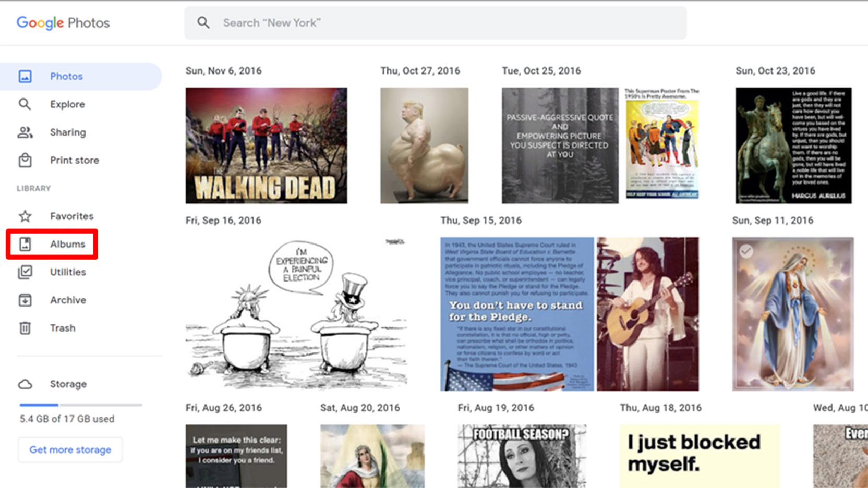Click the search magnifier in top bar
The height and width of the screenshot is (488, 868).
203,23
